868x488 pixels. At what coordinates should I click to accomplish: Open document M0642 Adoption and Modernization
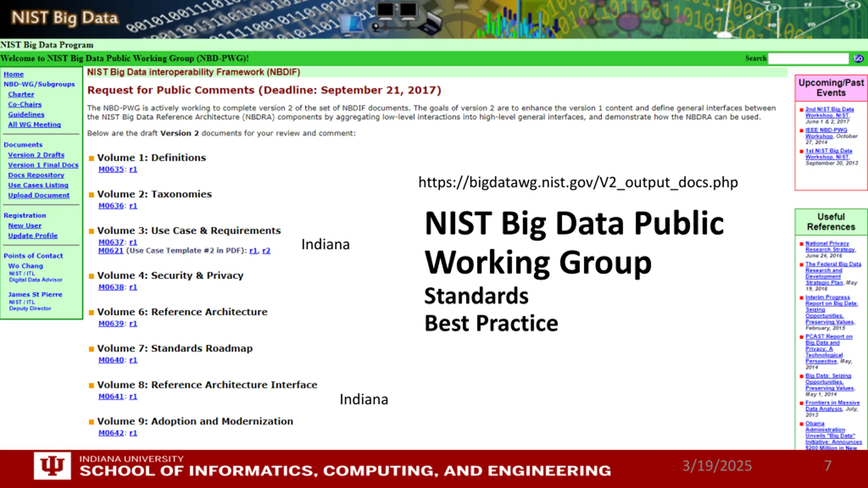111,433
